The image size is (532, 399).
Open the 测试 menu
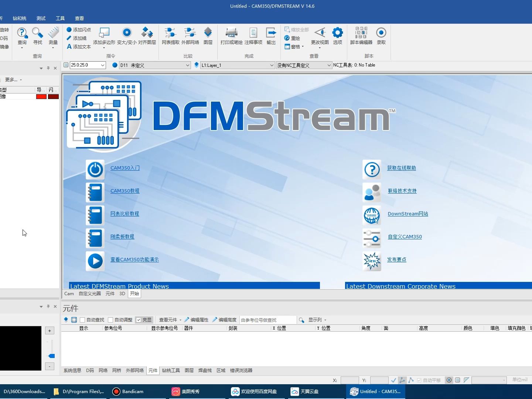[41, 18]
